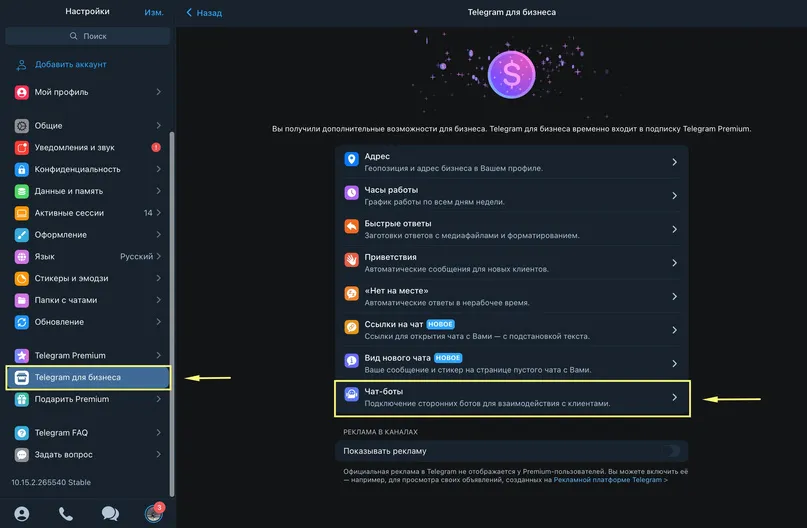807x528 pixels.
Task: Go back with the Назад button
Action: 204,12
